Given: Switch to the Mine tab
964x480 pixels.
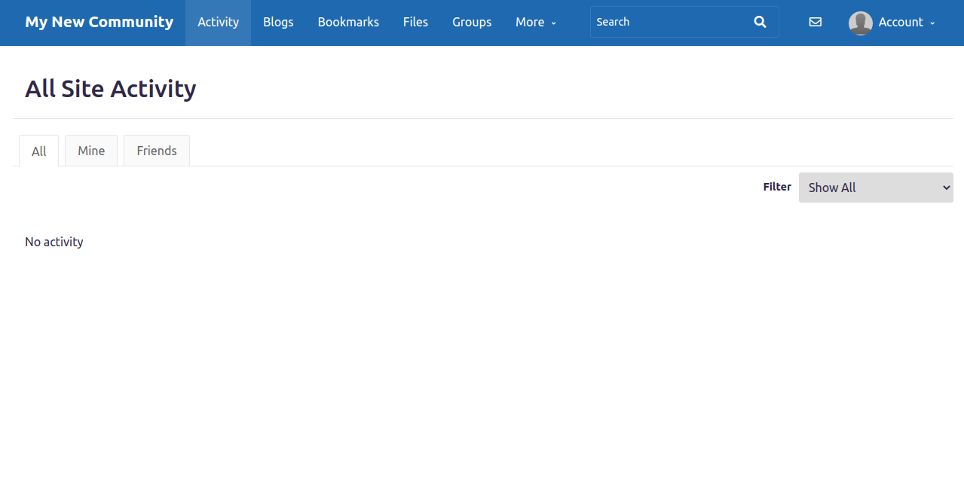Looking at the screenshot, I should pos(91,151).
